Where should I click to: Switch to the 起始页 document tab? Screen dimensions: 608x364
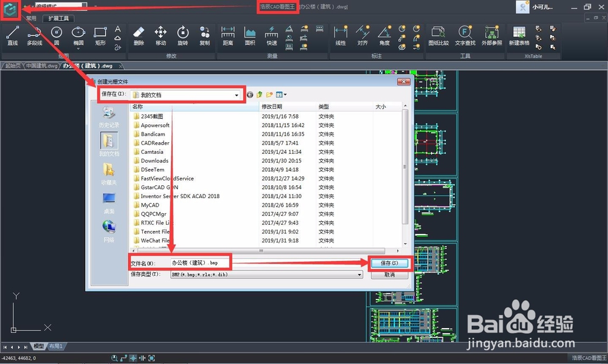[13, 66]
